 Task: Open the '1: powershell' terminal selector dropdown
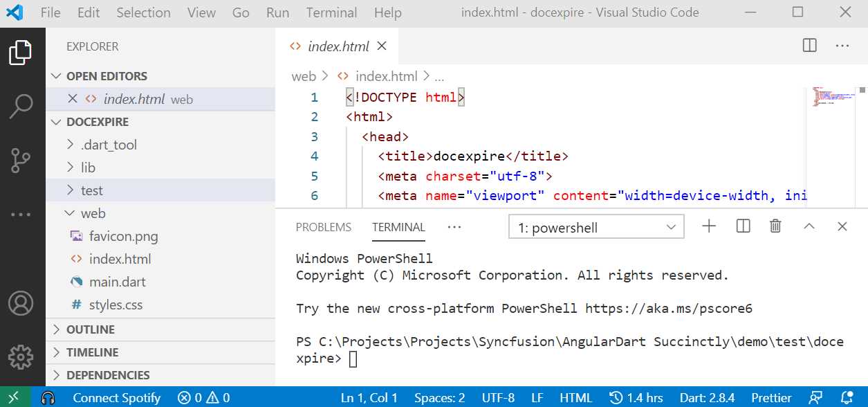[595, 226]
